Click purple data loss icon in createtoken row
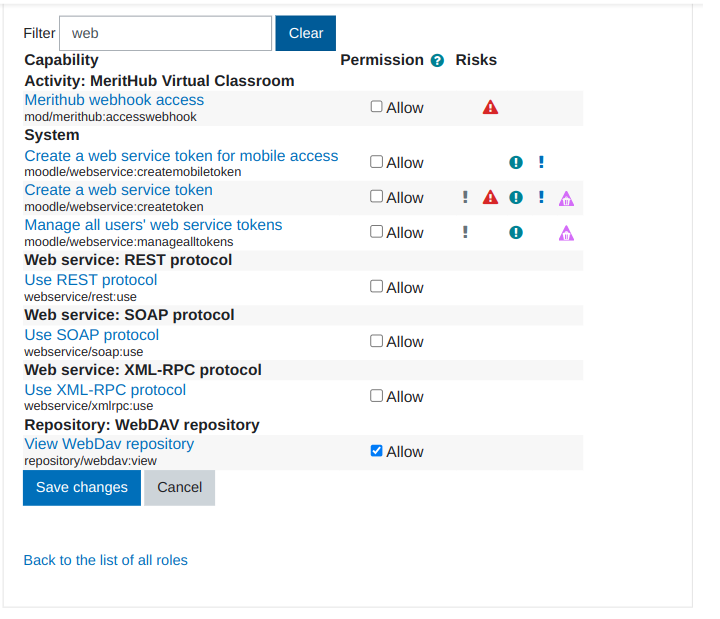Screen dimensions: 720x619 click(566, 198)
